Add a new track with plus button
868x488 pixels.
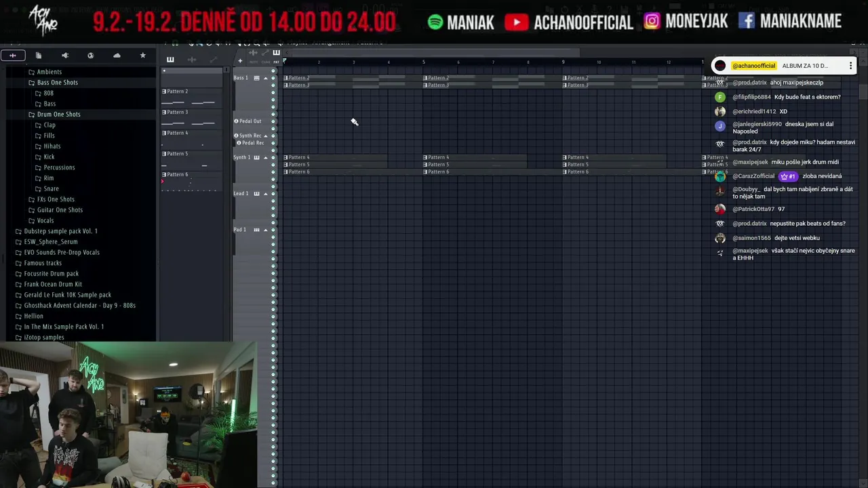tap(239, 61)
